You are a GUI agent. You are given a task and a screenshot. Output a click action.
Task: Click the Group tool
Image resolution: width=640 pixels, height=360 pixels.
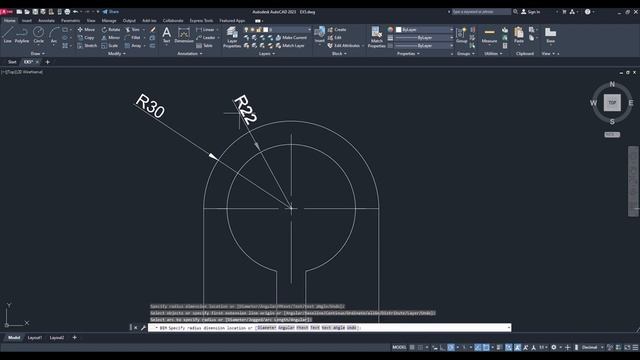462,35
